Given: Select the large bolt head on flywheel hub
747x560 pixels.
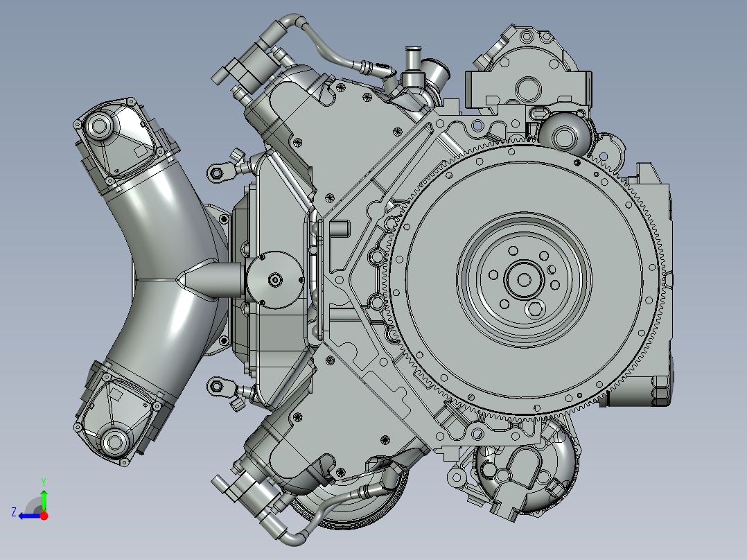Looking at the screenshot, I should (x=535, y=310).
